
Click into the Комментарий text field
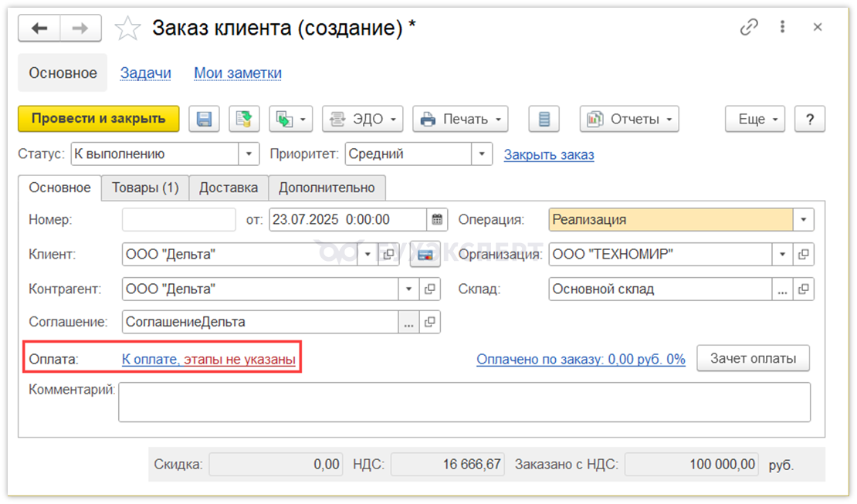[x=463, y=402]
